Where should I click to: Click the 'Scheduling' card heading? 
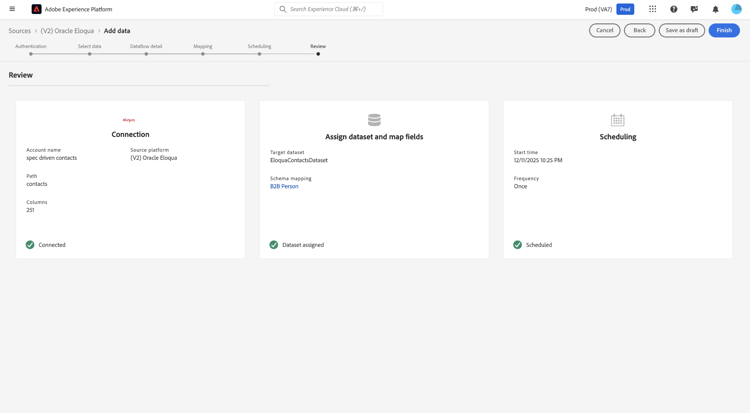pyautogui.click(x=618, y=137)
